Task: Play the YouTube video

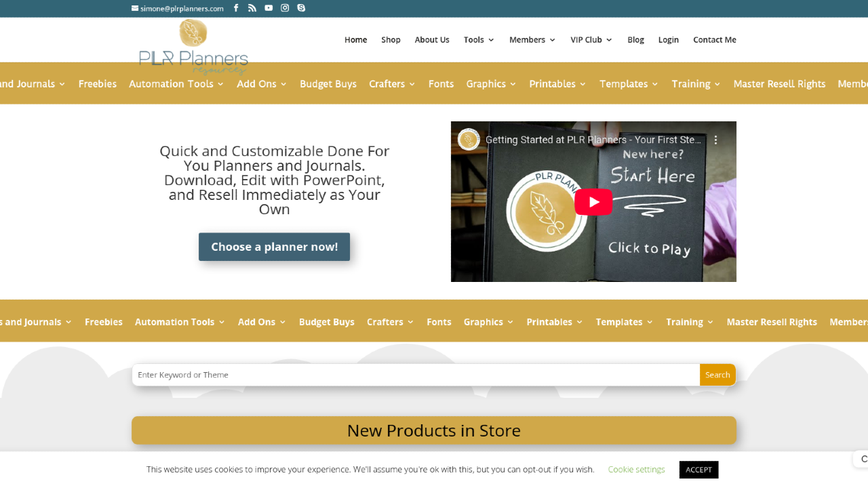Action: (x=593, y=202)
